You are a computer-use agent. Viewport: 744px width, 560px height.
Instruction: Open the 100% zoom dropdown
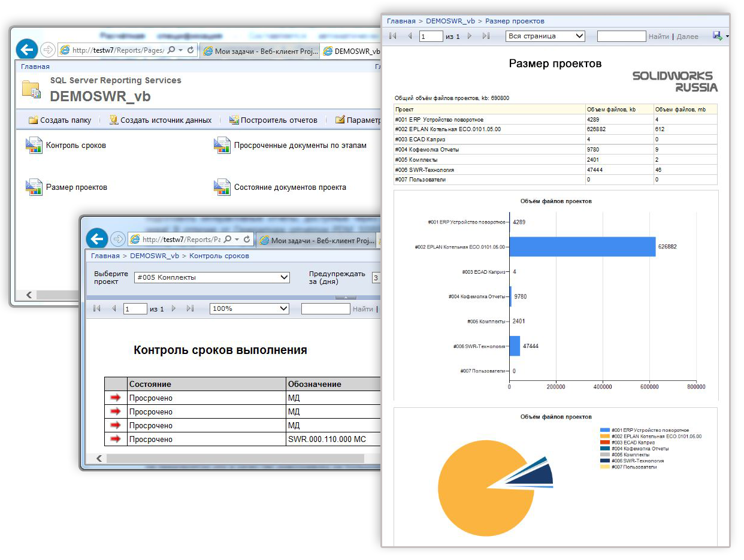tap(249, 308)
